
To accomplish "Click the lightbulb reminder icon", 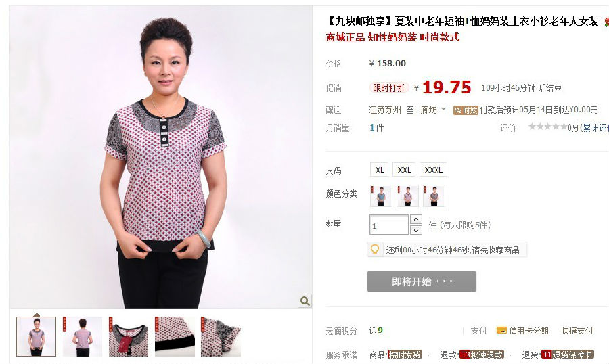I will (375, 250).
